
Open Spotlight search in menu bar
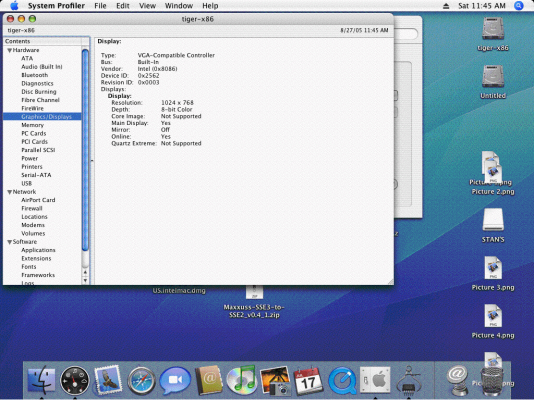(518, 5)
